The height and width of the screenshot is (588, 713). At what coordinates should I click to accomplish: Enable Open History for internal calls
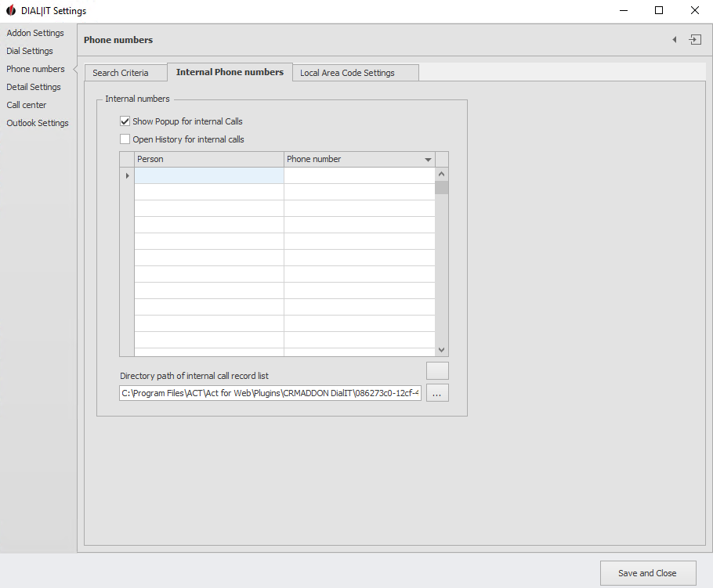(125, 139)
